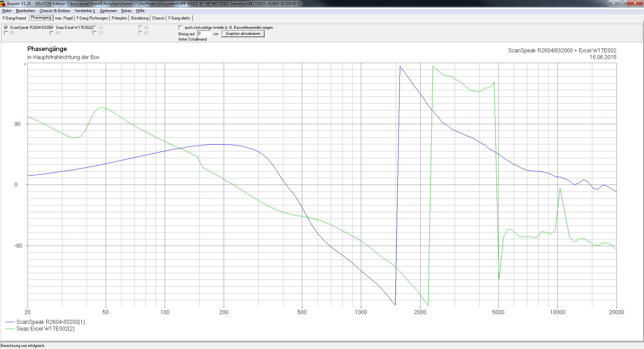Open the Chassis & Einbau menu

55,11
